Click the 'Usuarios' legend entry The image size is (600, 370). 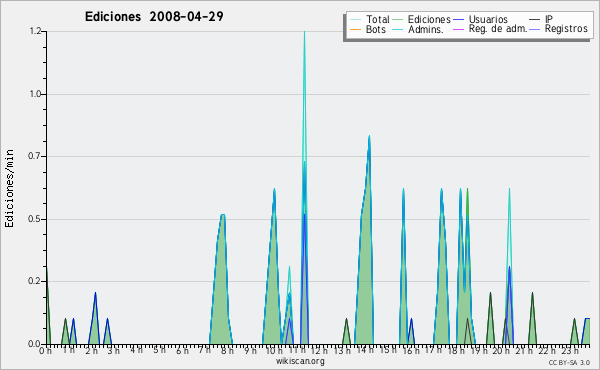(x=488, y=19)
